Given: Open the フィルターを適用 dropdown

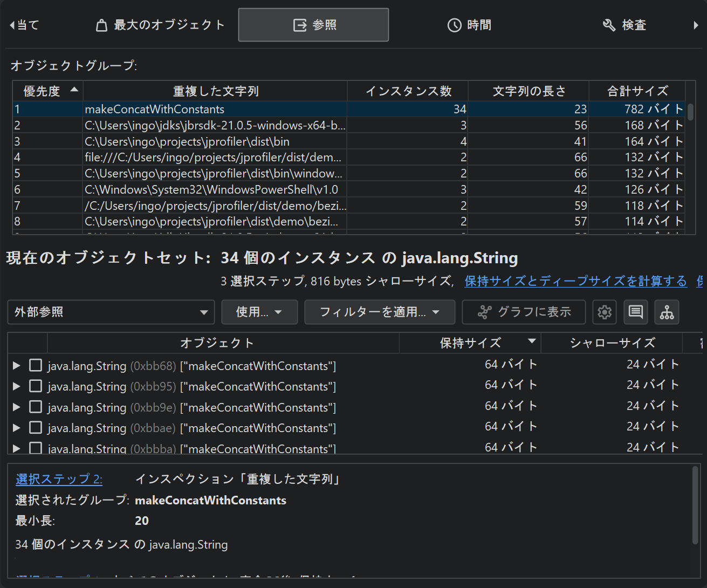Looking at the screenshot, I should coord(380,312).
